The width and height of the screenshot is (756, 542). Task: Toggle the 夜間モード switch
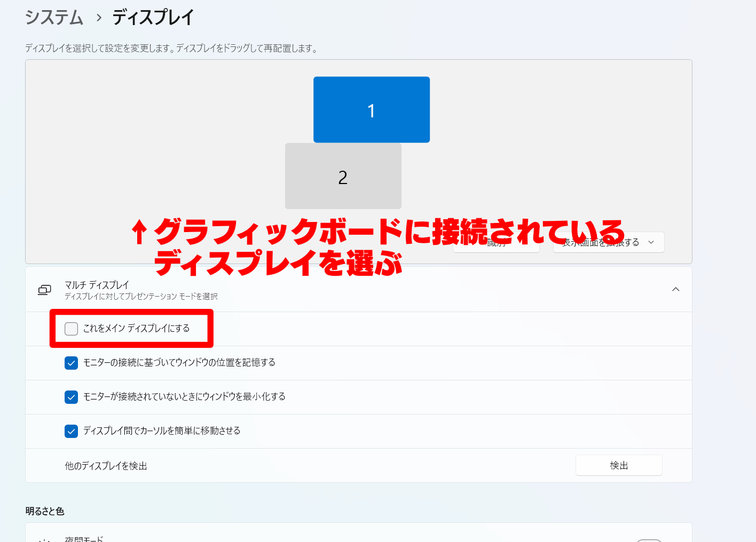pos(649,540)
